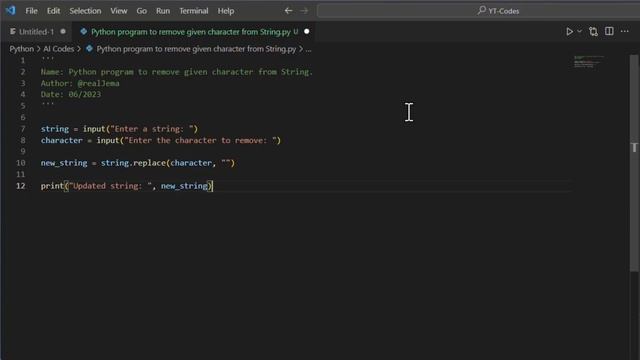The width and height of the screenshot is (640, 360).
Task: Close the unsaved Untitled-1 tab dot
Action: (63, 31)
